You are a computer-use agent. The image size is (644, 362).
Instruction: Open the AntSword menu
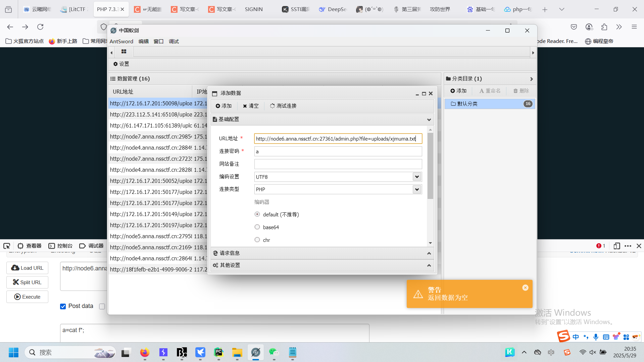121,41
